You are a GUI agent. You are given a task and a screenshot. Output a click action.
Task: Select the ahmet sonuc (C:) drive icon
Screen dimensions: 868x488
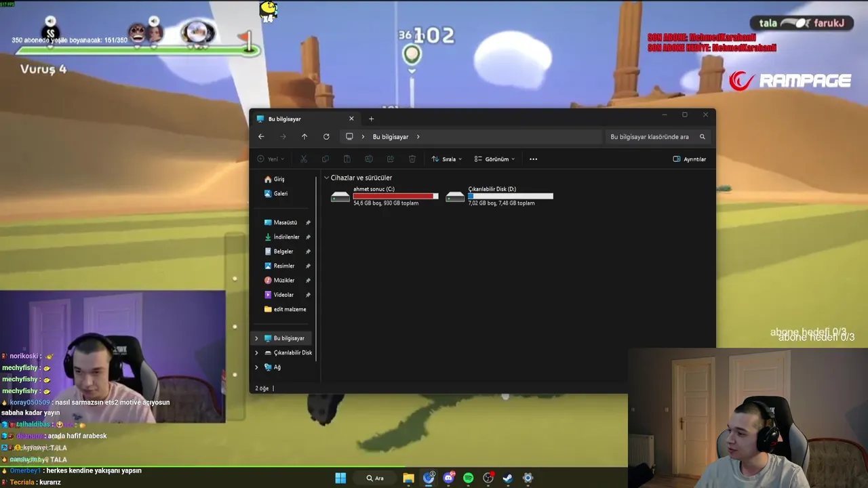point(340,197)
